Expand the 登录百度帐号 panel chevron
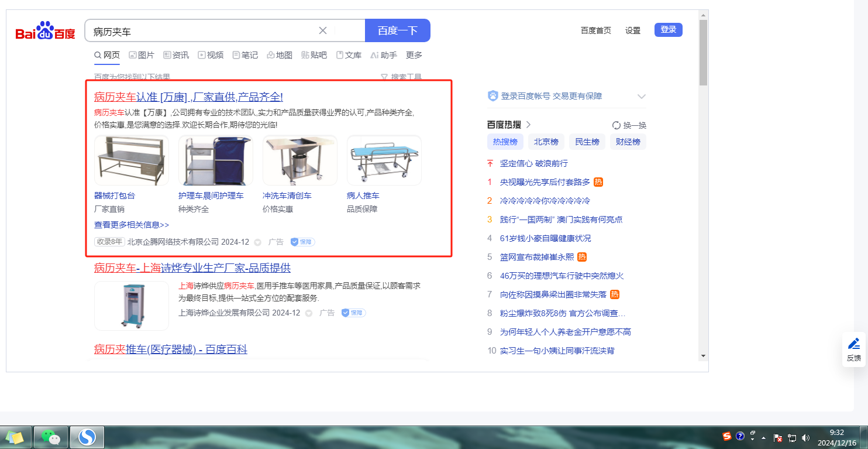The height and width of the screenshot is (449, 868). (x=642, y=97)
